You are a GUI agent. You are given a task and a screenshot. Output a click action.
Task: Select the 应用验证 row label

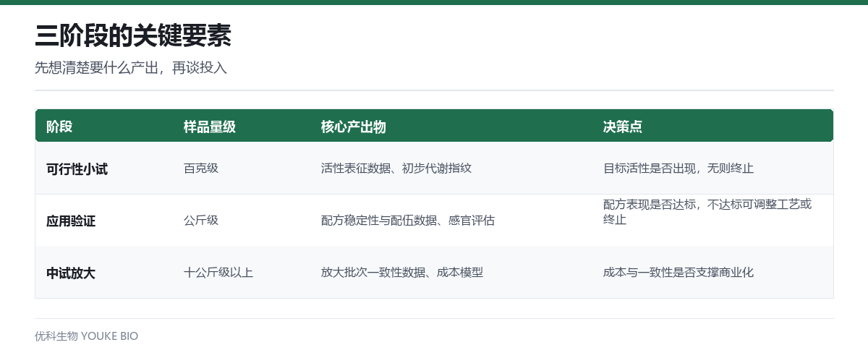pos(71,221)
